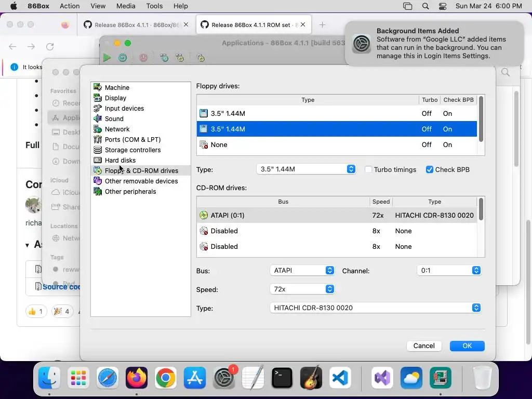Open the Channel dropdown showing 0:1
The image size is (532, 399).
tap(449, 270)
